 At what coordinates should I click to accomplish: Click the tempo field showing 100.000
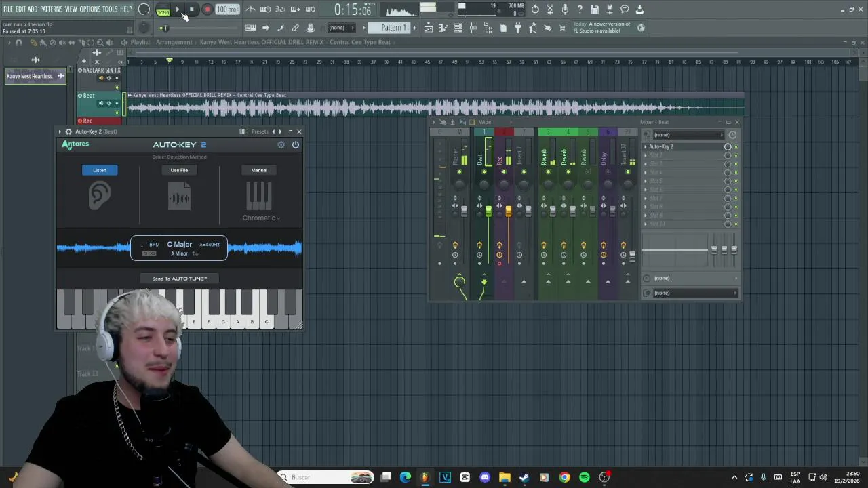226,9
